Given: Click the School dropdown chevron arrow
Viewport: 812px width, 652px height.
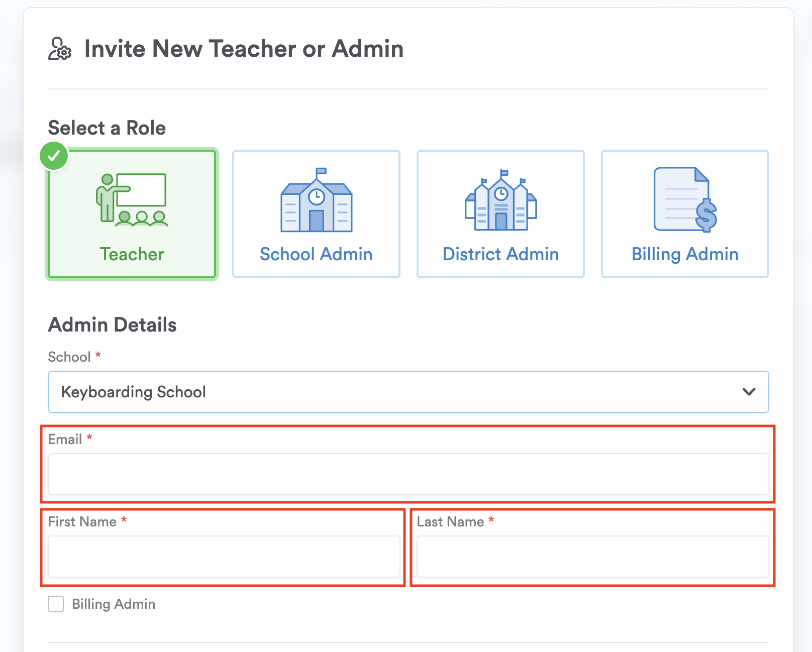Looking at the screenshot, I should click(x=749, y=392).
